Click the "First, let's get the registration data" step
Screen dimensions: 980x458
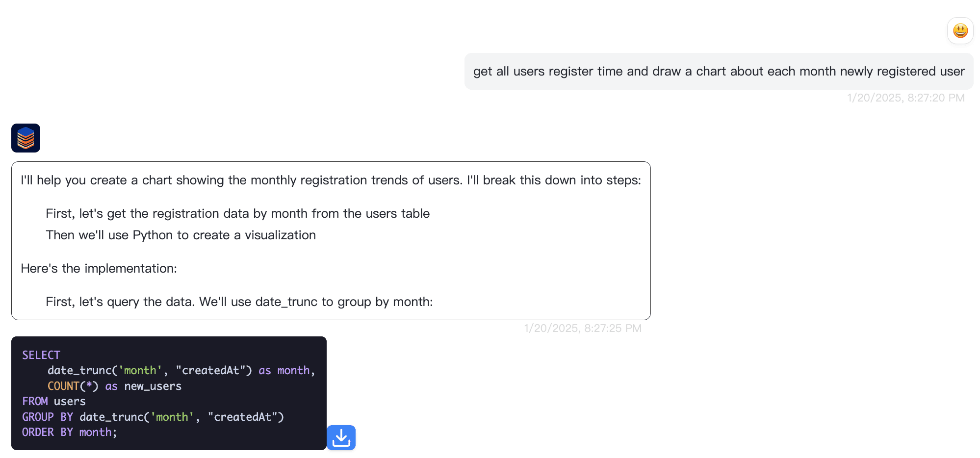pyautogui.click(x=237, y=213)
